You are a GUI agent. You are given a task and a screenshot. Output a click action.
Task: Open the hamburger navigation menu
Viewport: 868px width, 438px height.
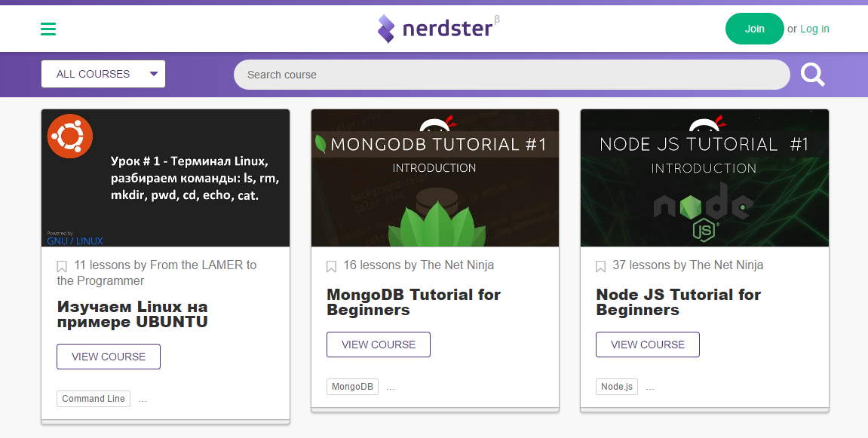pos(48,29)
